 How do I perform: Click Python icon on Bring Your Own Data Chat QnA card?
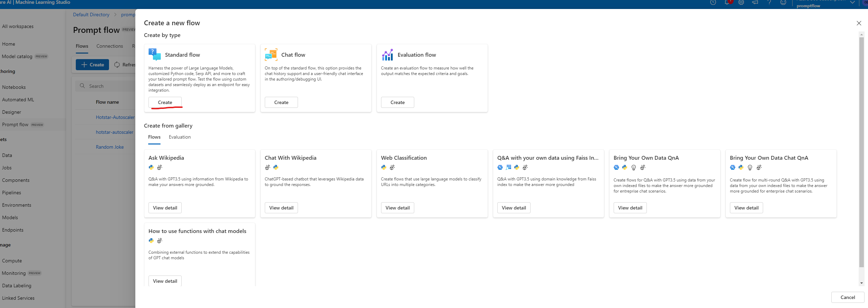pos(741,167)
